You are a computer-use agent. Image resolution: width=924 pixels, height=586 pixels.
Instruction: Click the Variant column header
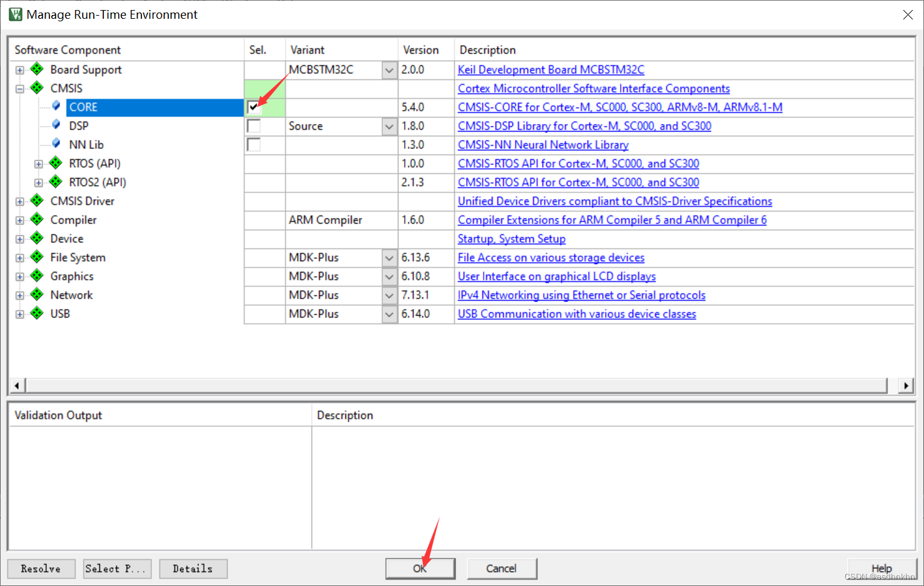pos(342,49)
